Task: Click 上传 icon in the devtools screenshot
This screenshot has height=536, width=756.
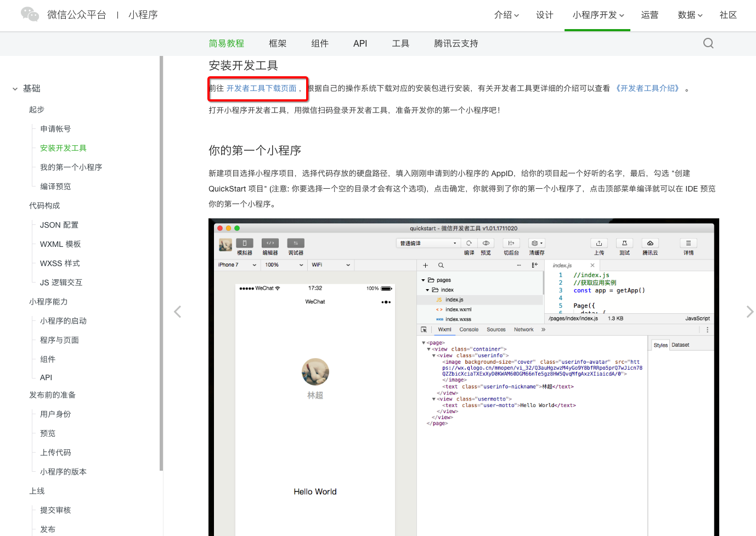Action: point(599,243)
